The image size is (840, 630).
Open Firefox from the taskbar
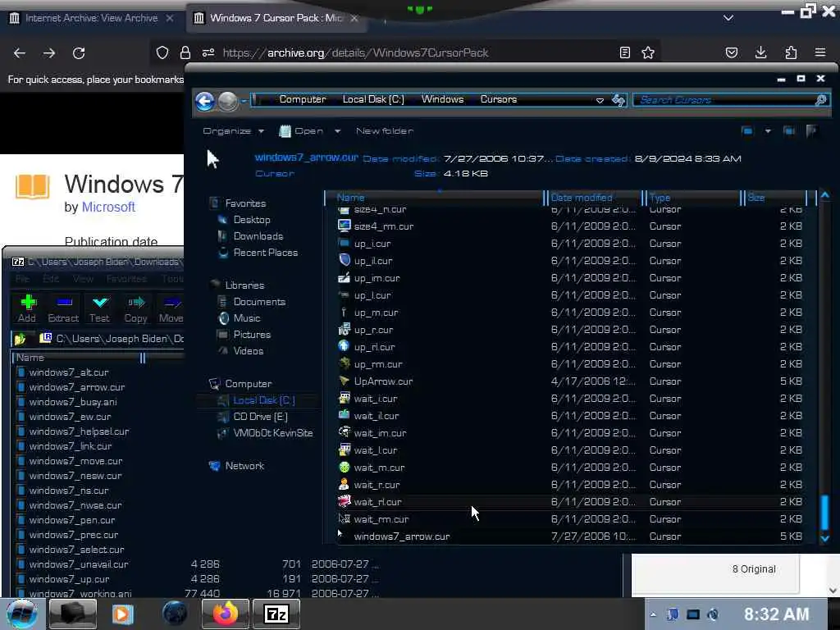(x=225, y=614)
